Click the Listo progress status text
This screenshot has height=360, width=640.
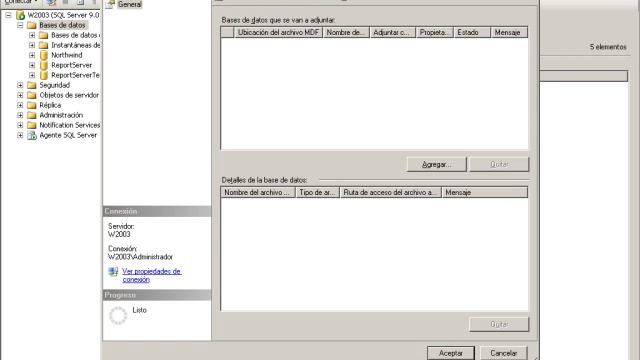coord(139,310)
